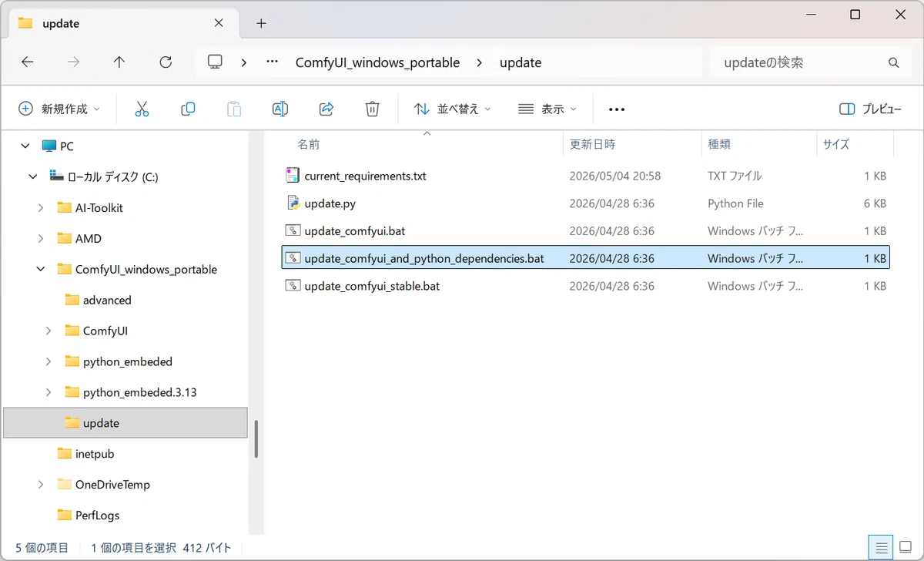
Task: Go up one folder level arrow
Action: click(x=119, y=62)
